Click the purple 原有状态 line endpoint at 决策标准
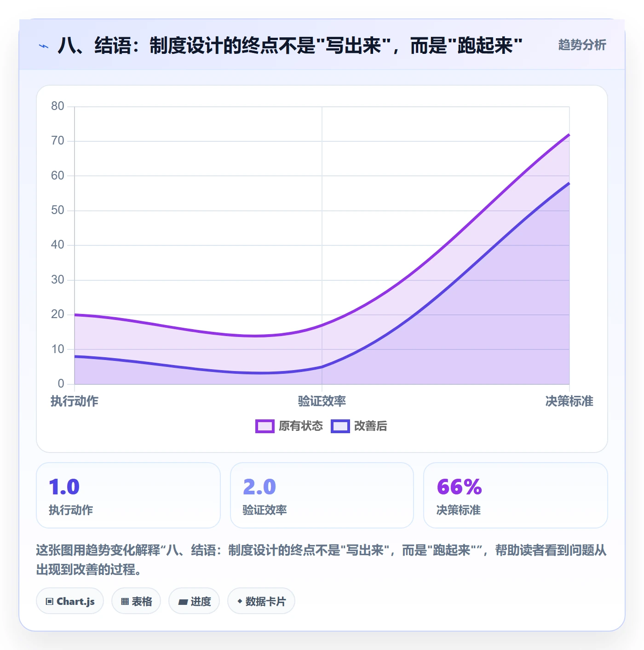 point(569,135)
